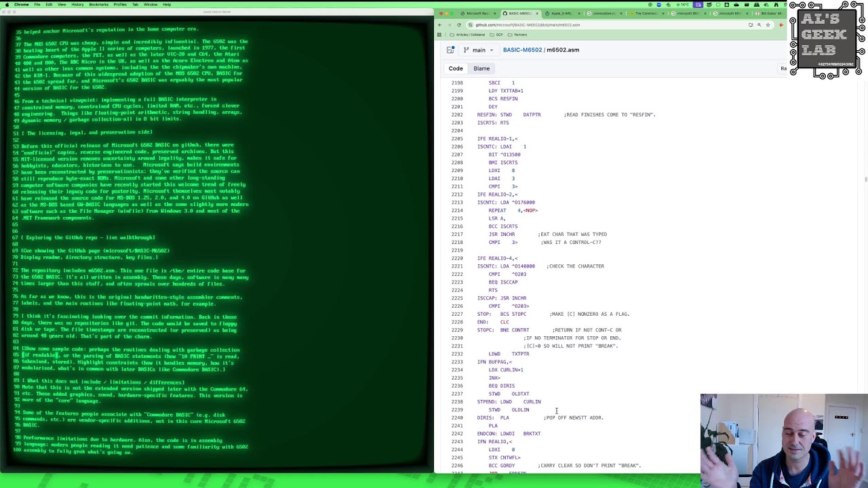This screenshot has width=868, height=488.
Task: Click terminal line 51 licensing heading
Action: click(82, 132)
